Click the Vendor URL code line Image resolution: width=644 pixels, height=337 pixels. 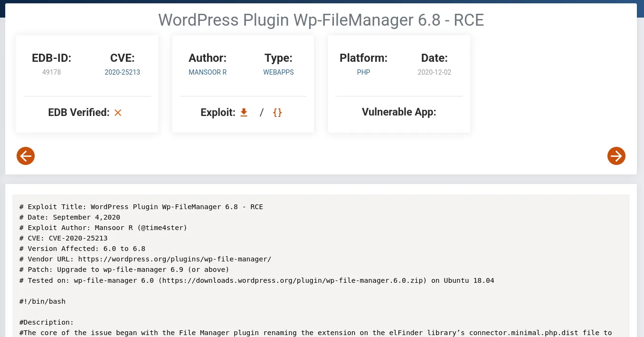145,259
